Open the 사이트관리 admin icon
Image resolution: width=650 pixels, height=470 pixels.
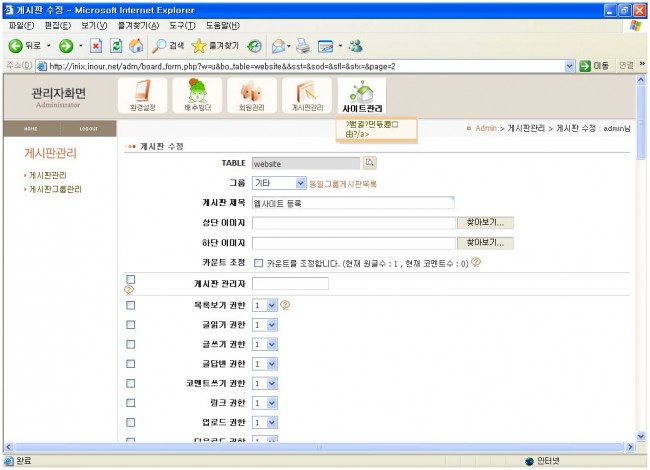tap(361, 96)
